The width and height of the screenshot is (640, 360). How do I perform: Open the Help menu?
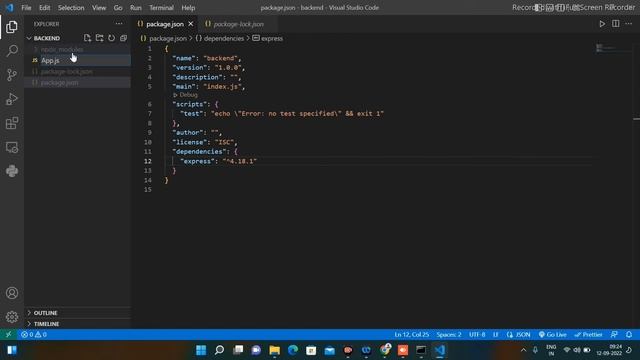(188, 8)
